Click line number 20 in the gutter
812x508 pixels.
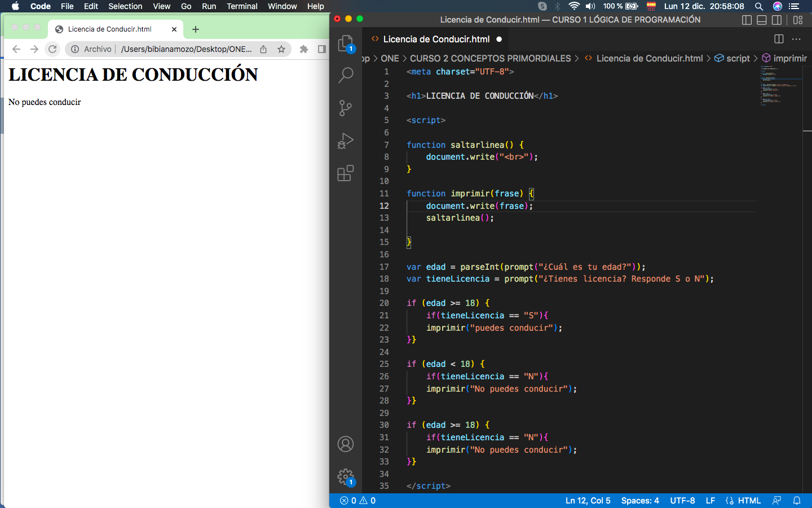pyautogui.click(x=384, y=303)
